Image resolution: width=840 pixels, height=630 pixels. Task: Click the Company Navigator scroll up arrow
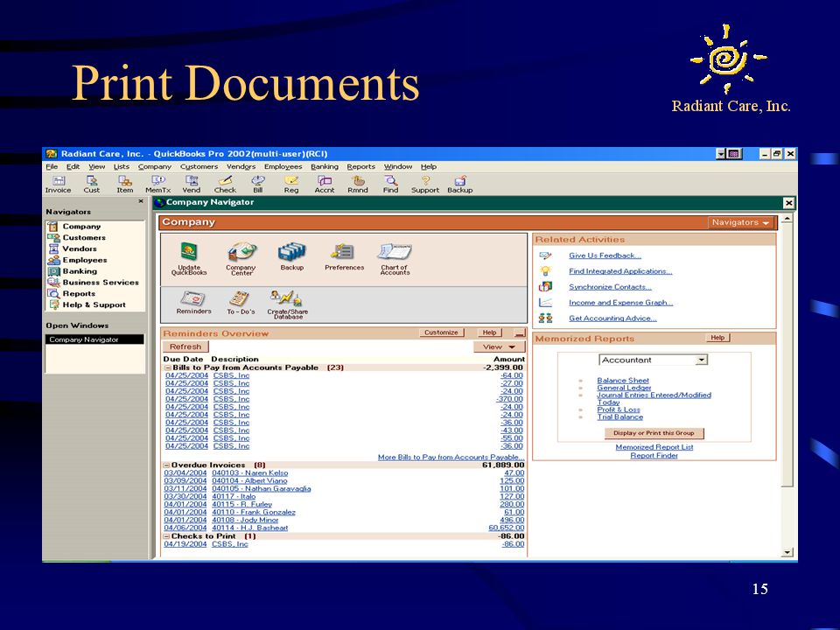[x=787, y=219]
